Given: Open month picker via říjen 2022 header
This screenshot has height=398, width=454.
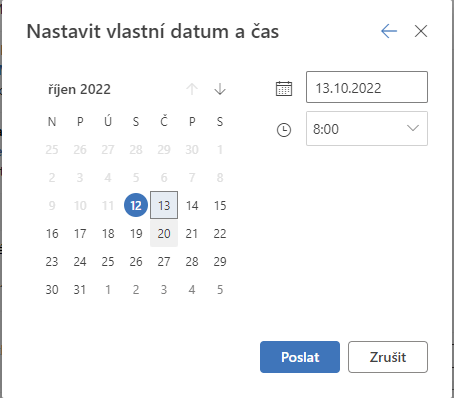Looking at the screenshot, I should [79, 89].
